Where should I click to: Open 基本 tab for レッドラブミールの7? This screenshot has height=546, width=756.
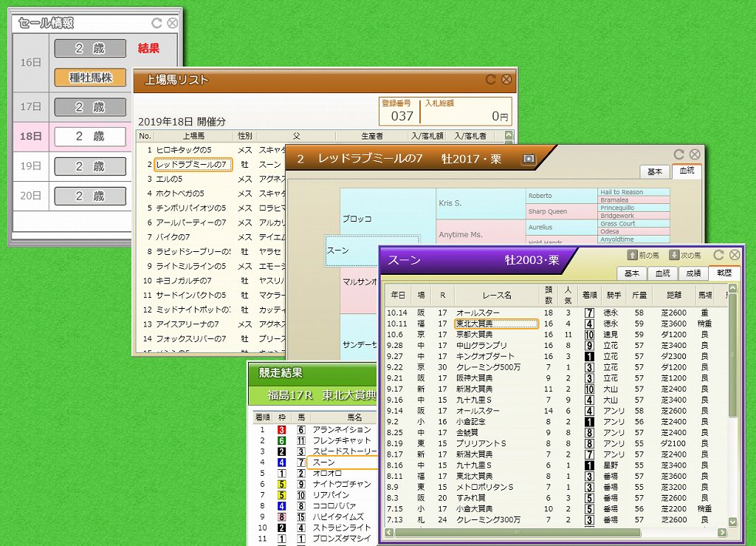click(x=655, y=171)
